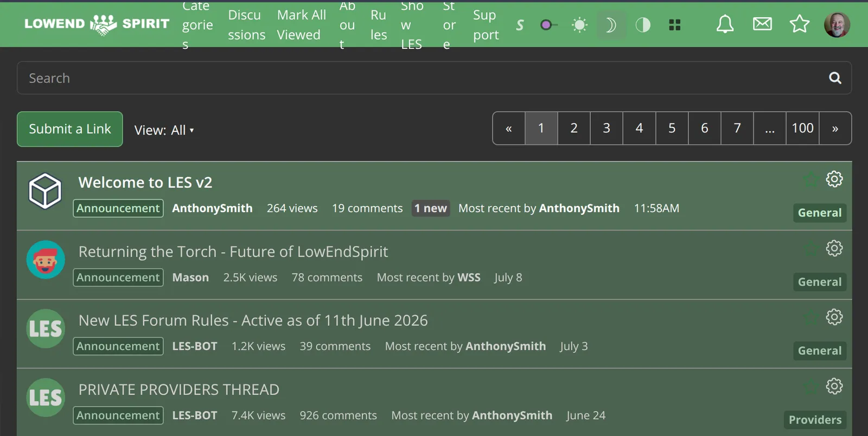Open options gear for Welcome to LES v2
This screenshot has height=436, width=868.
[x=834, y=179]
